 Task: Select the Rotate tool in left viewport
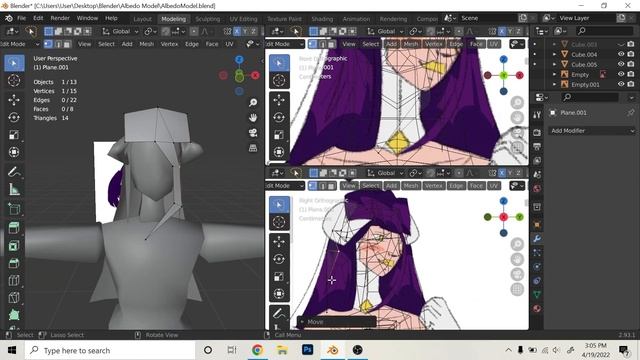14,118
